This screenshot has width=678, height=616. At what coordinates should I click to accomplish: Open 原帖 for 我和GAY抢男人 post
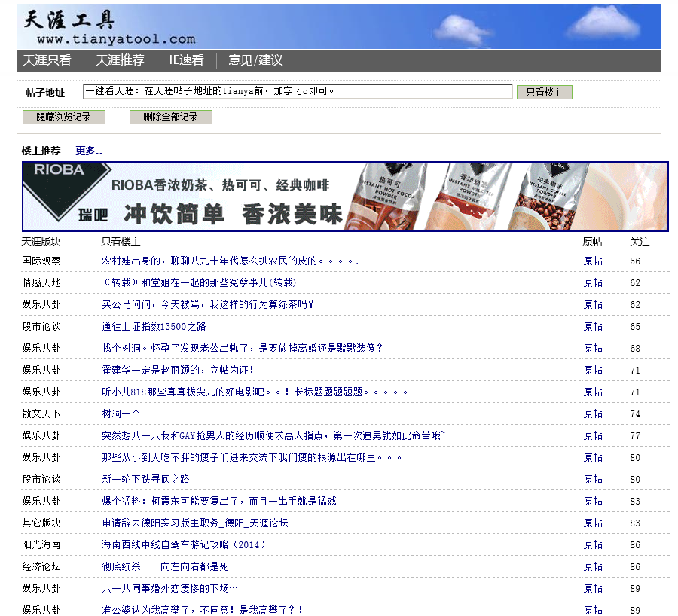[593, 436]
